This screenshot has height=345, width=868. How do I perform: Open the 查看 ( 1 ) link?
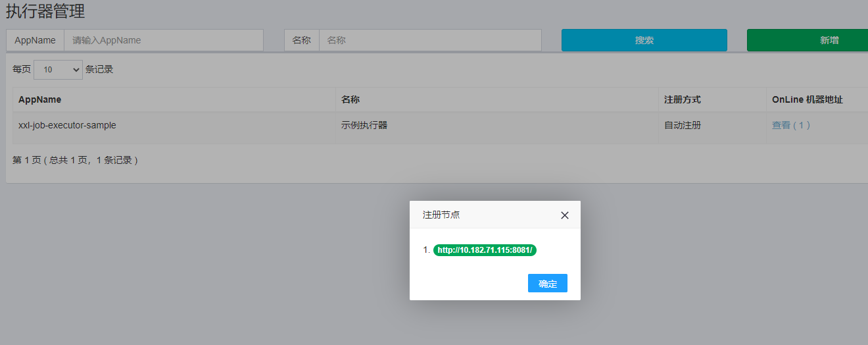[x=791, y=125]
